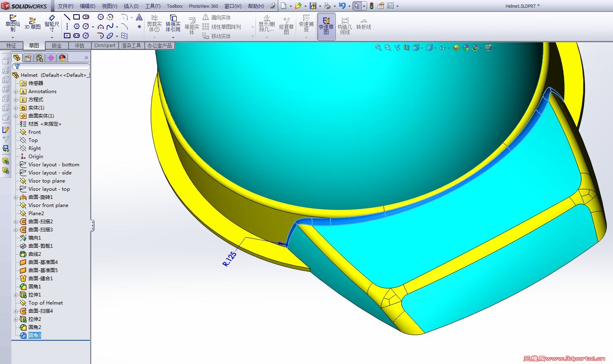This screenshot has height=364, width=613.
Task: Click the Undo icon in top toolbar
Action: pos(342,6)
